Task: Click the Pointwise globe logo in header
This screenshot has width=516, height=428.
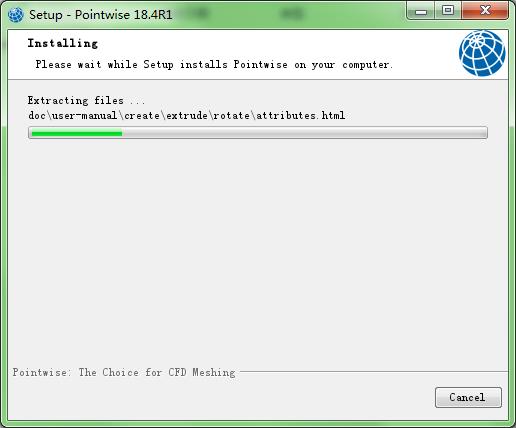Action: click(x=482, y=53)
